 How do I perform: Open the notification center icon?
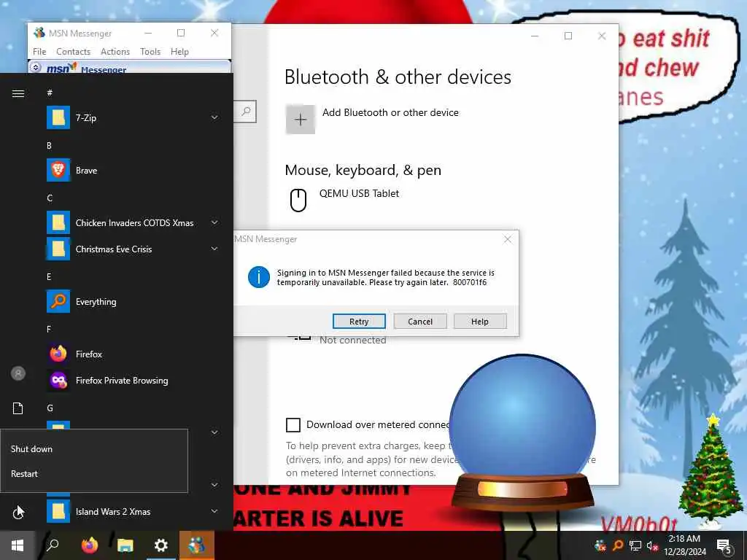click(x=724, y=546)
